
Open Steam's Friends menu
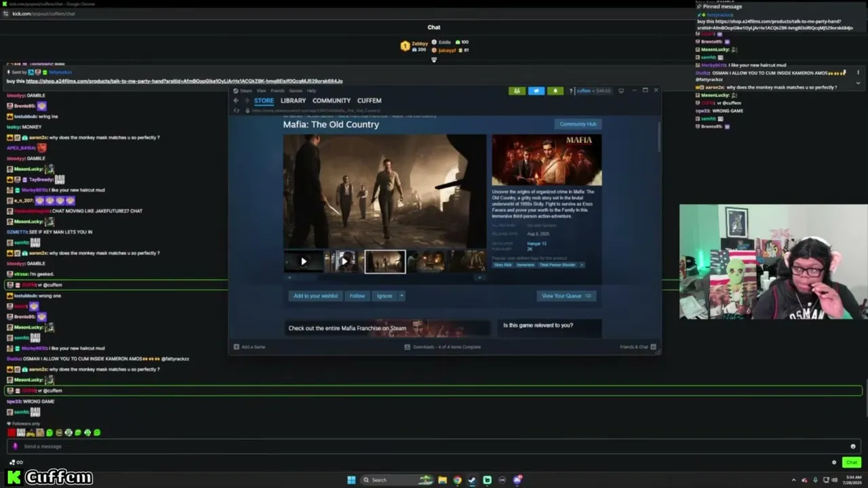(277, 91)
